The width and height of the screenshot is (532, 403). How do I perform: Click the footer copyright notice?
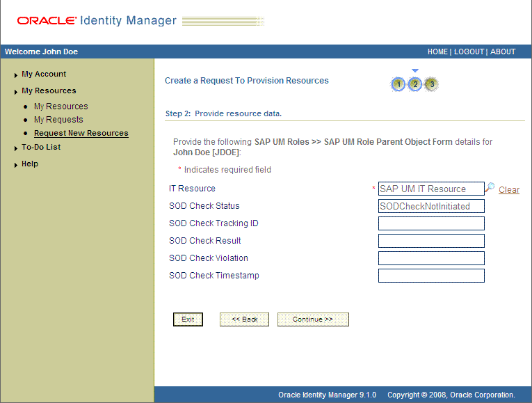click(451, 395)
